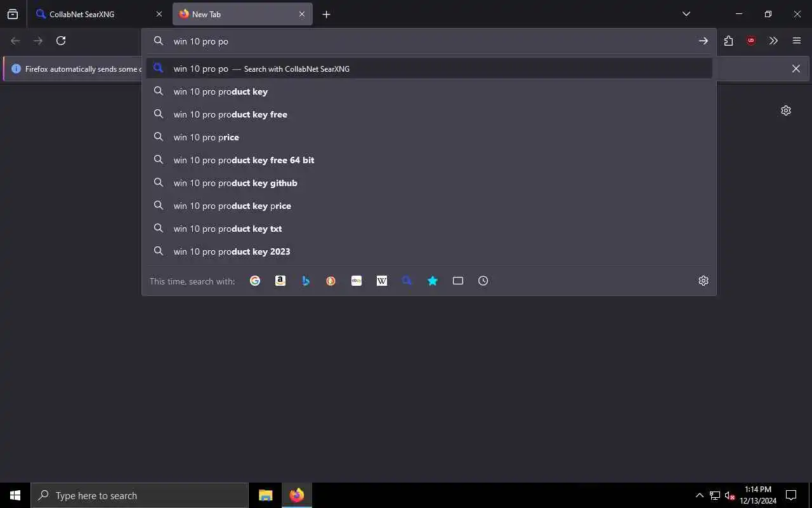The width and height of the screenshot is (812, 508).
Task: Search this time with eBay
Action: coord(357,281)
